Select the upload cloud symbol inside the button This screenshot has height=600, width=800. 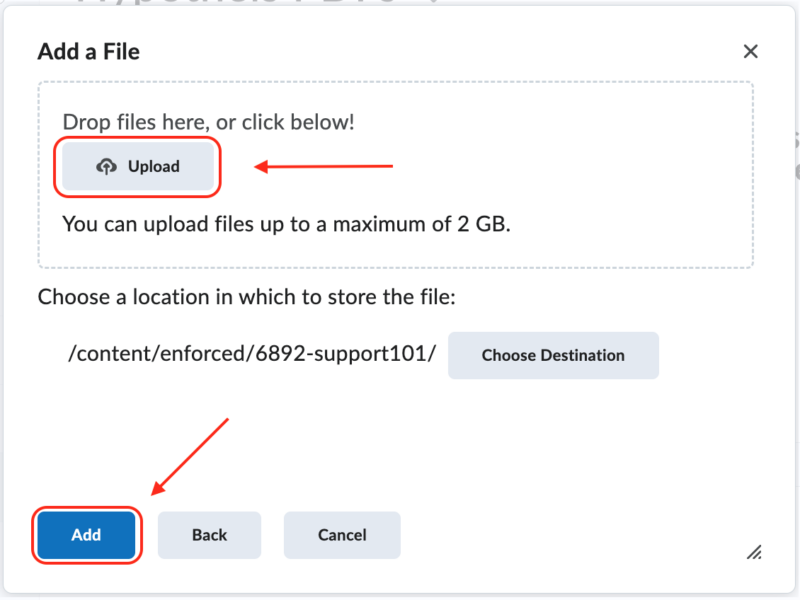[106, 166]
